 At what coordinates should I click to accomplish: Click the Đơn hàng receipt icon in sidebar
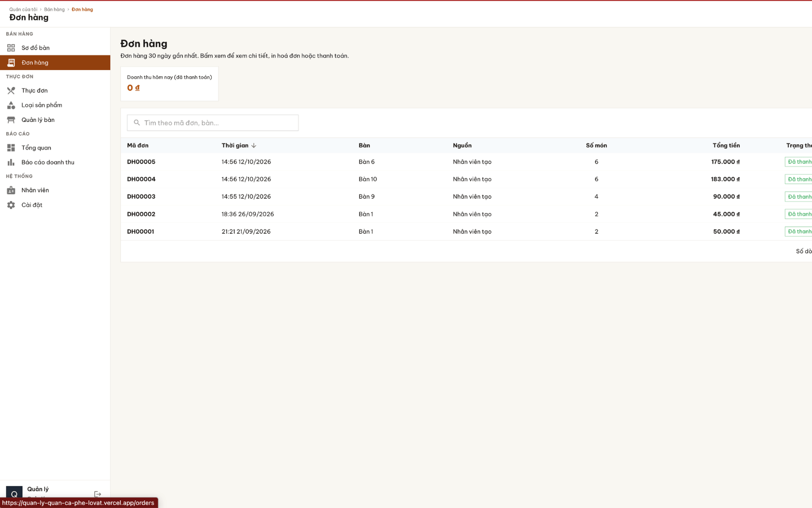pyautogui.click(x=11, y=62)
